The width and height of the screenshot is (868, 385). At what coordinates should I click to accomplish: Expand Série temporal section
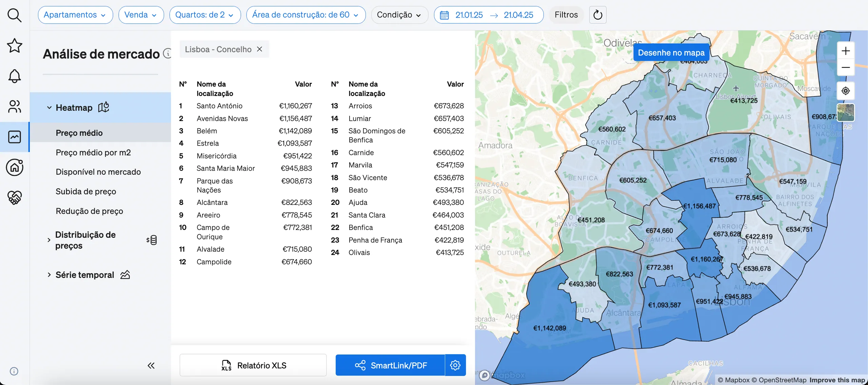(x=49, y=274)
